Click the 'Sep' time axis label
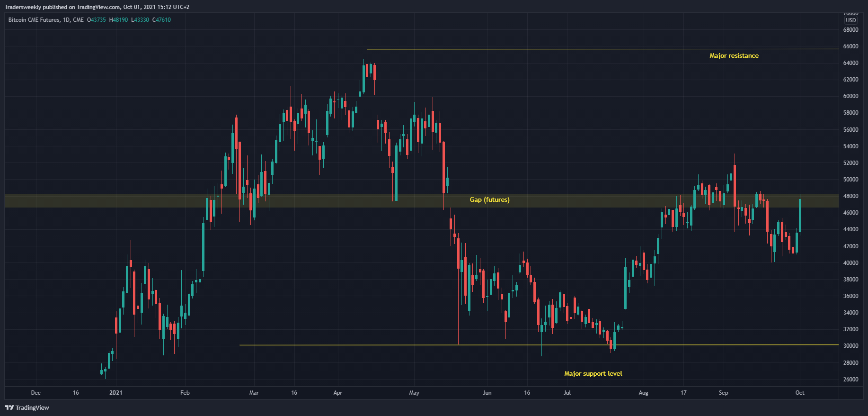The image size is (868, 416). 724,393
